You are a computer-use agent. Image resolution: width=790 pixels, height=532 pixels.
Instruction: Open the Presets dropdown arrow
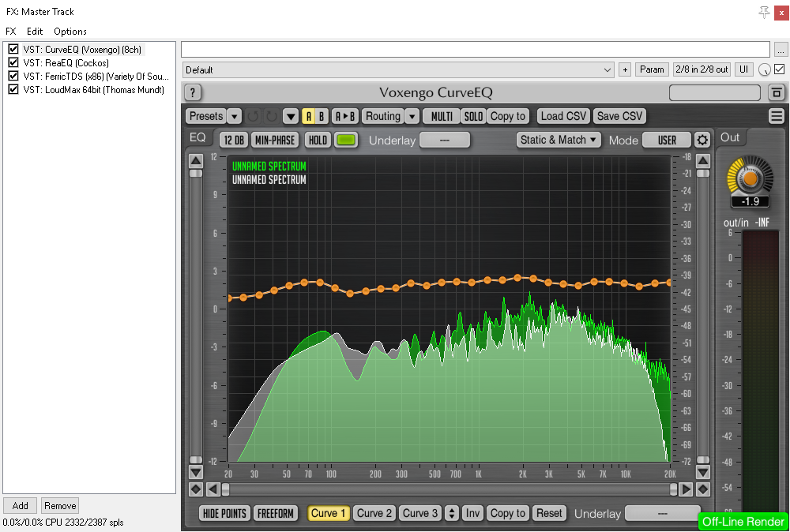coord(234,116)
